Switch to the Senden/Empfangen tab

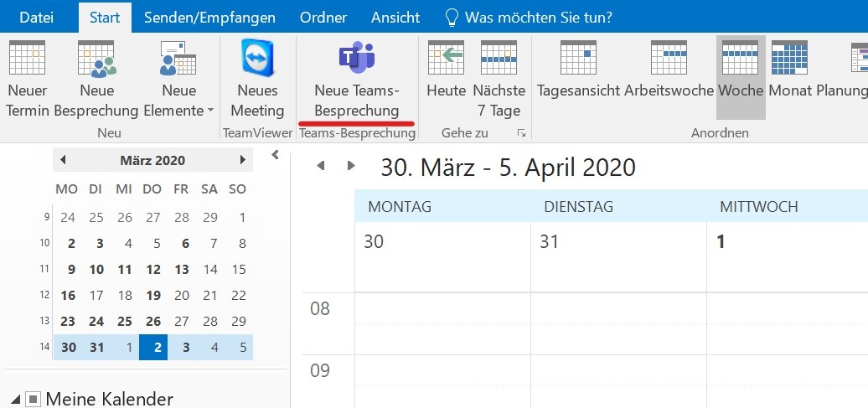click(209, 17)
